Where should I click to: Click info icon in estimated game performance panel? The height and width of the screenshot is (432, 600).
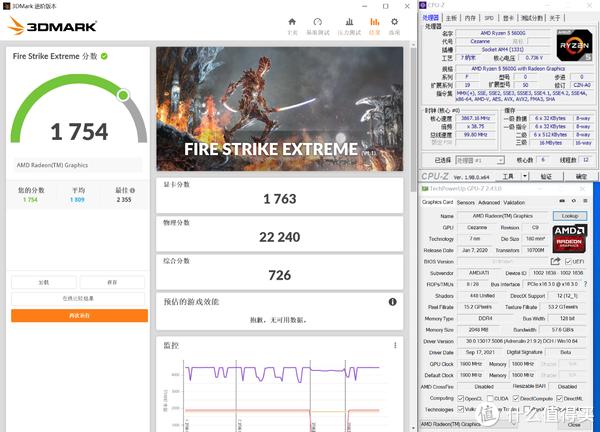coord(393,302)
